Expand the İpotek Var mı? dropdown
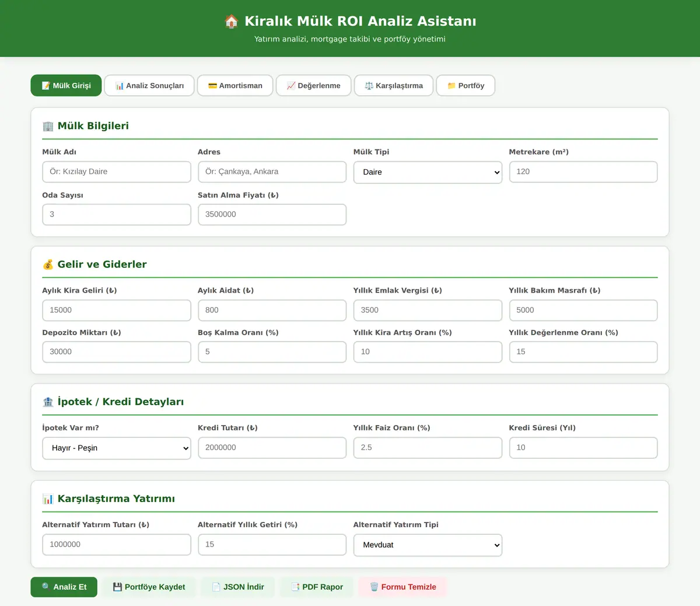The width and height of the screenshot is (700, 606). pyautogui.click(x=117, y=448)
